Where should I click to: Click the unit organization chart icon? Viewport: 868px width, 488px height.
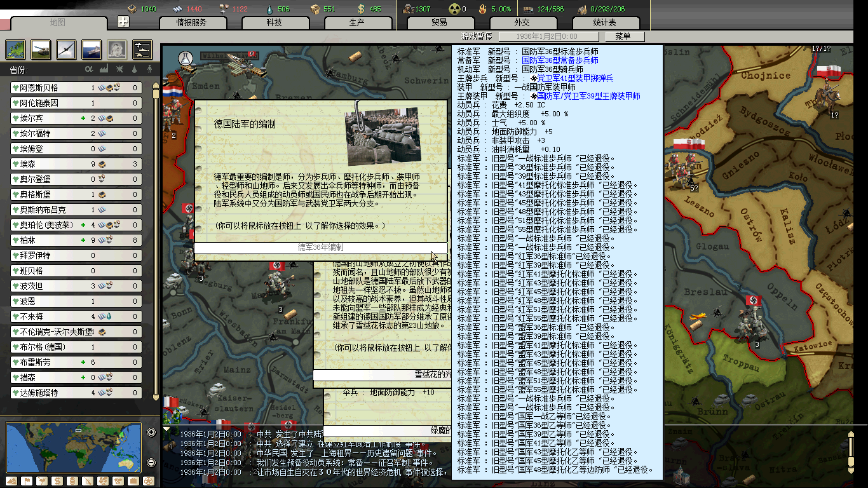pos(142,49)
